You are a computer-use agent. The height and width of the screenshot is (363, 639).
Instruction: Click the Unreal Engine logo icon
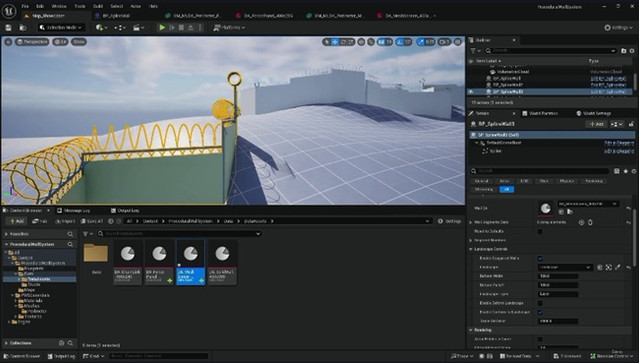pyautogui.click(x=9, y=11)
